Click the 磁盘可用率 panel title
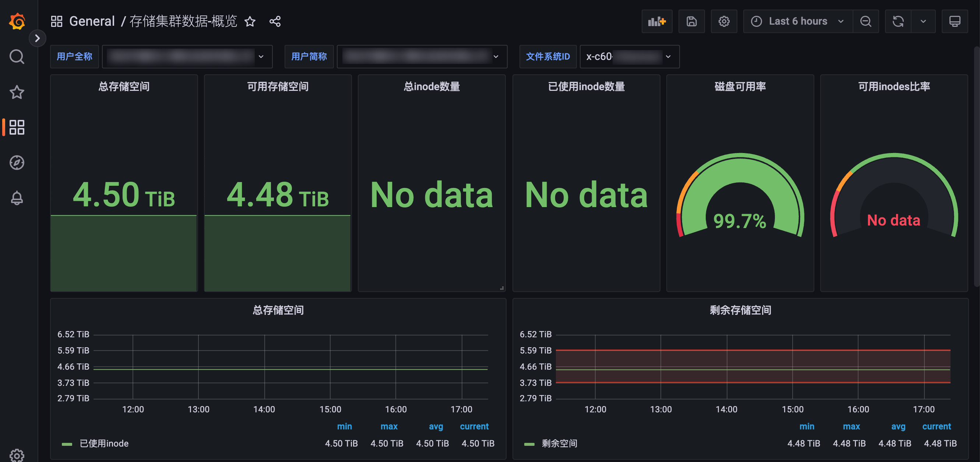Viewport: 980px width, 462px height. pyautogui.click(x=740, y=87)
